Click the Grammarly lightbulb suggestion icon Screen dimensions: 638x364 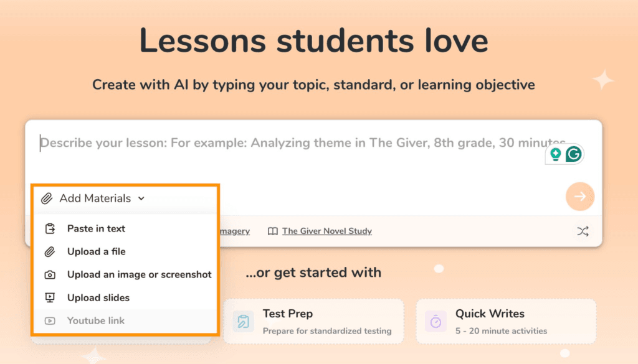[555, 154]
